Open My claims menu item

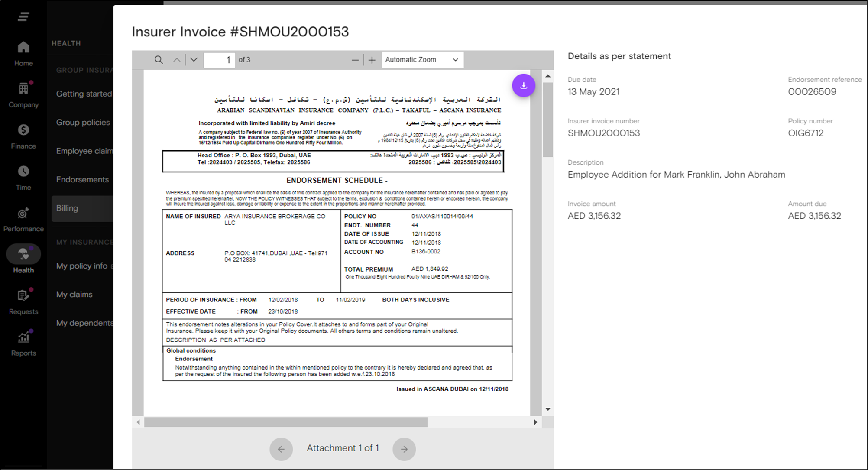(74, 294)
